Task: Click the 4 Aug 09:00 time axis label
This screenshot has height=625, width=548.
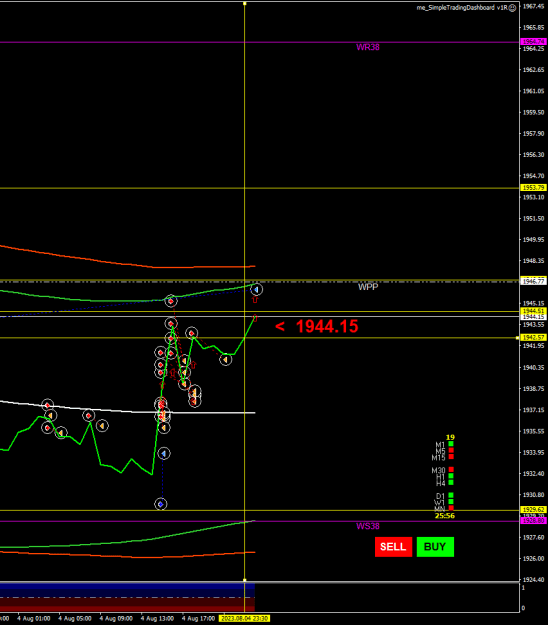Action: pyautogui.click(x=116, y=619)
